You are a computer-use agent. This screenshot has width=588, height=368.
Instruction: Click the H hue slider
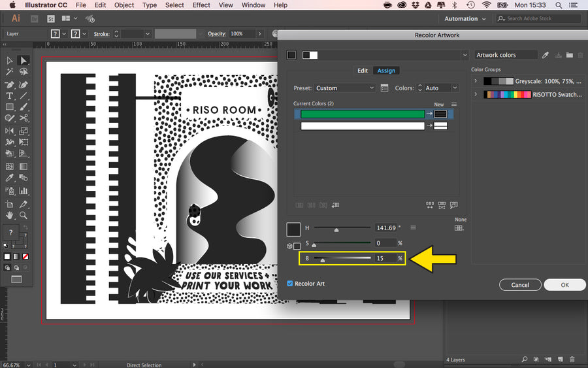(x=342, y=227)
